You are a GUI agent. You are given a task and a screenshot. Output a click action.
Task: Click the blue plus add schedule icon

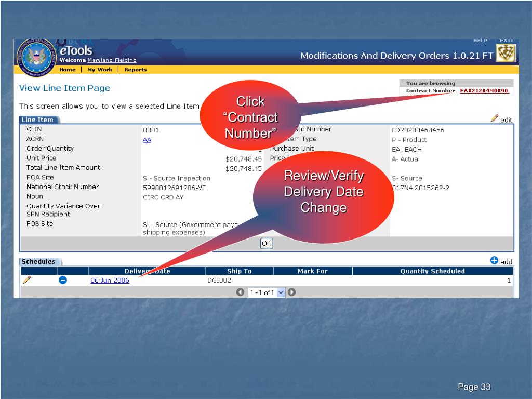pyautogui.click(x=494, y=261)
